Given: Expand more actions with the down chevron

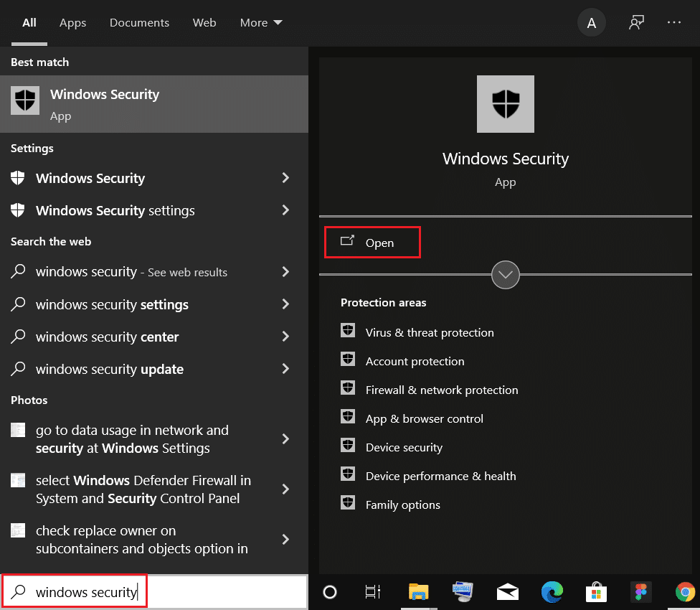Looking at the screenshot, I should coord(506,274).
